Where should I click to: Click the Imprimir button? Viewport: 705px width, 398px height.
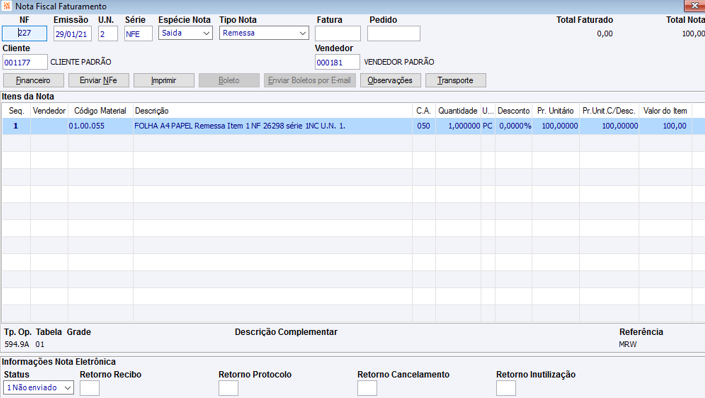click(x=164, y=80)
